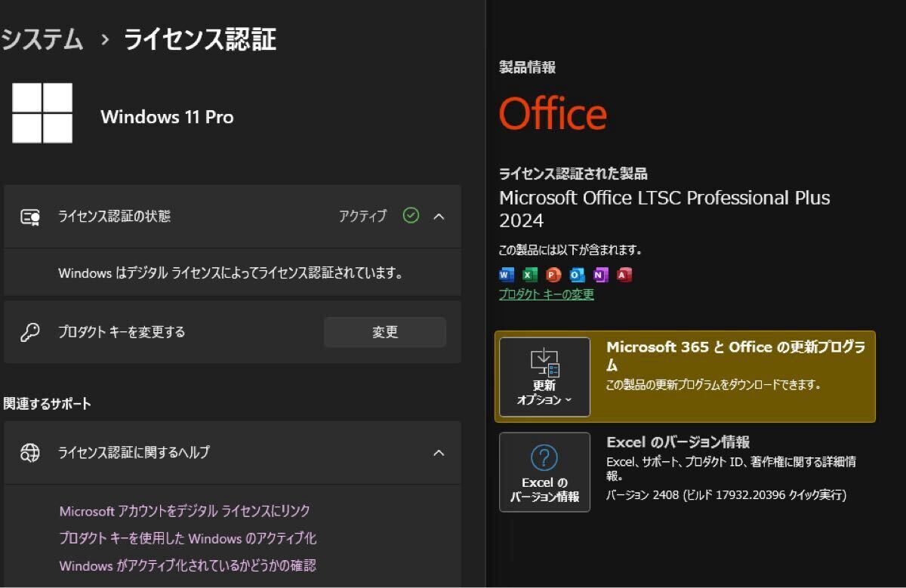Click the digital license activation message
906x588 pixels.
(230, 273)
